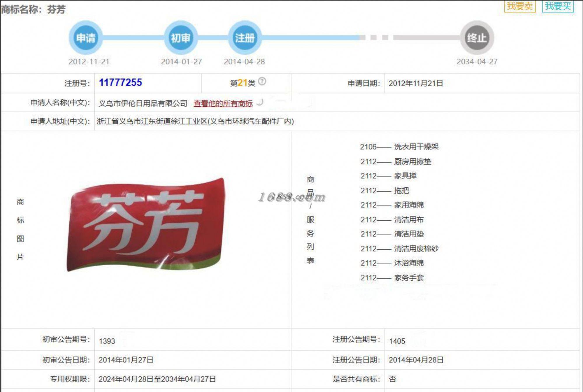This screenshot has height=392, width=583.
Task: Click the 注册号 field label
Action: [77, 83]
